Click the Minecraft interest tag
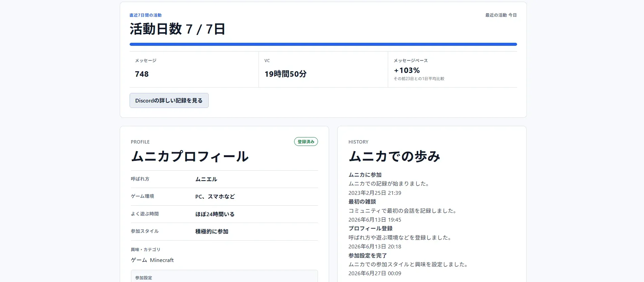The image size is (644, 282). click(x=162, y=260)
